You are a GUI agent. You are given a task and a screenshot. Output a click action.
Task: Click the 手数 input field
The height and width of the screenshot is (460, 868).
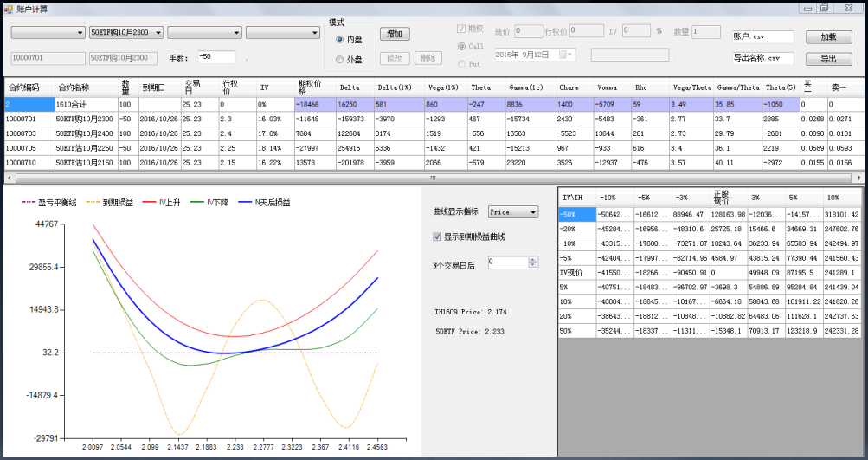[x=216, y=57]
